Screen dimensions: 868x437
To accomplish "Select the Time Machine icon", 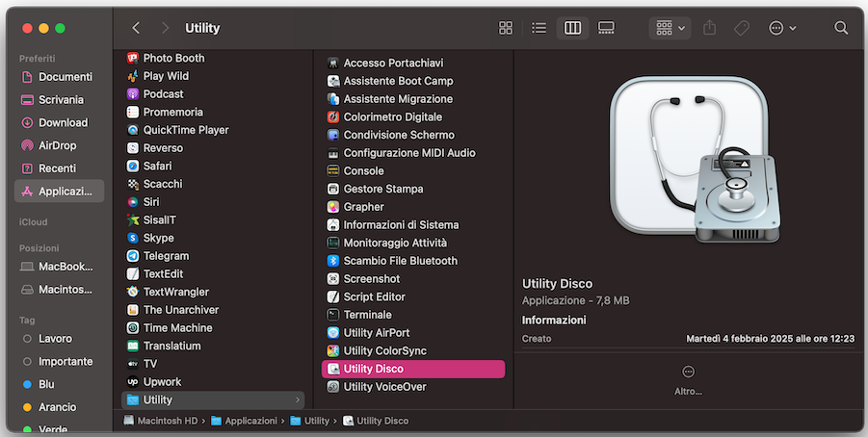I will click(x=133, y=327).
